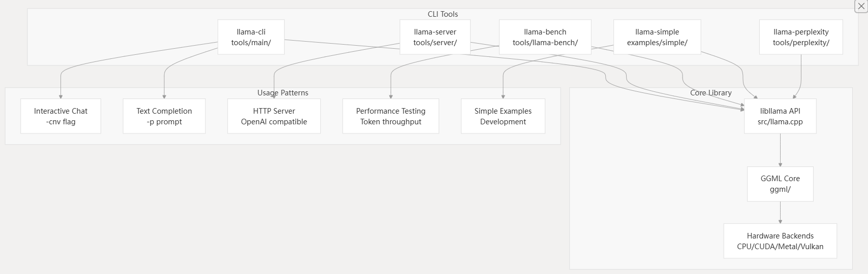Click the Usage Patterns group title
The height and width of the screenshot is (274, 868).
tap(283, 93)
